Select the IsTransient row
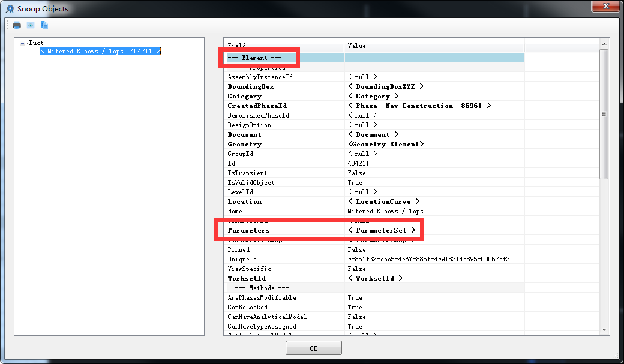Screen dimensions: 624x364 pos(374,173)
